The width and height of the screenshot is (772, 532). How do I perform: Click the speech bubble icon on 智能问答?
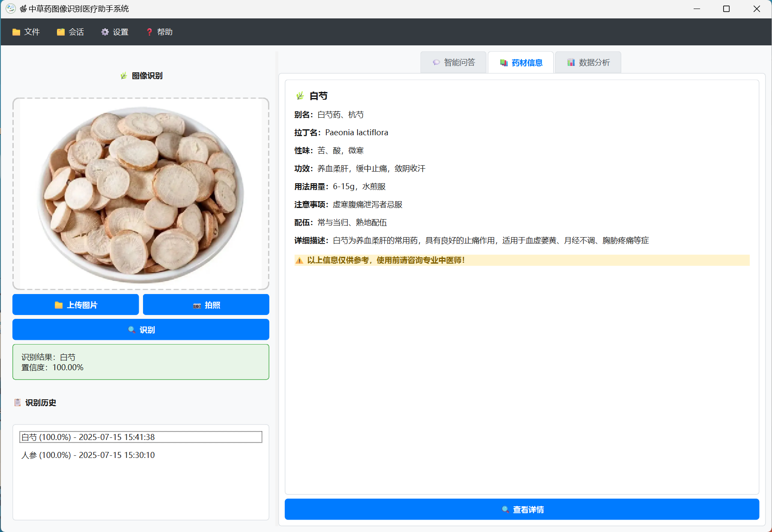(436, 62)
